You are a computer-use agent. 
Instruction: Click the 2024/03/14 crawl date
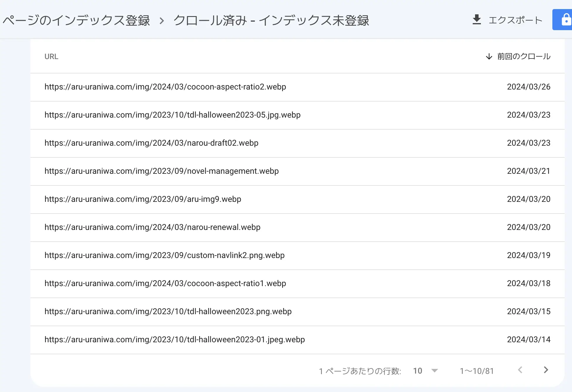pyautogui.click(x=529, y=340)
